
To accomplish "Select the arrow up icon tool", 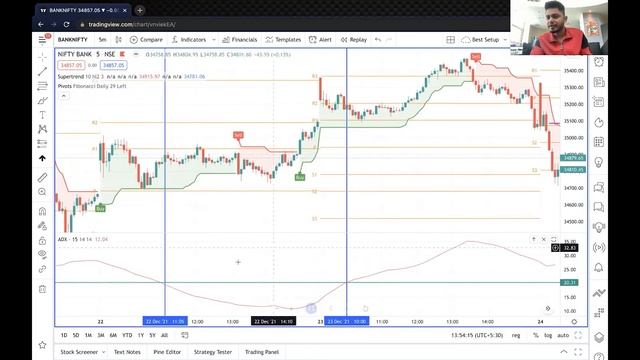I will [x=42, y=158].
